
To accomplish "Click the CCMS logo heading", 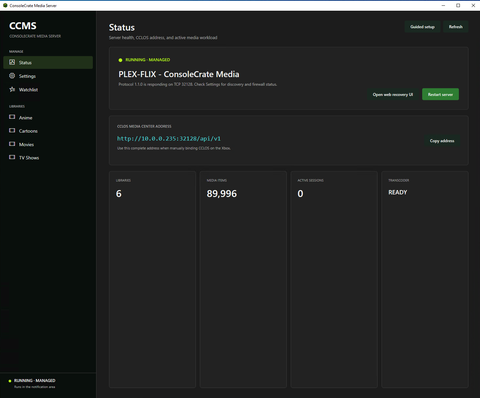I will (23, 26).
